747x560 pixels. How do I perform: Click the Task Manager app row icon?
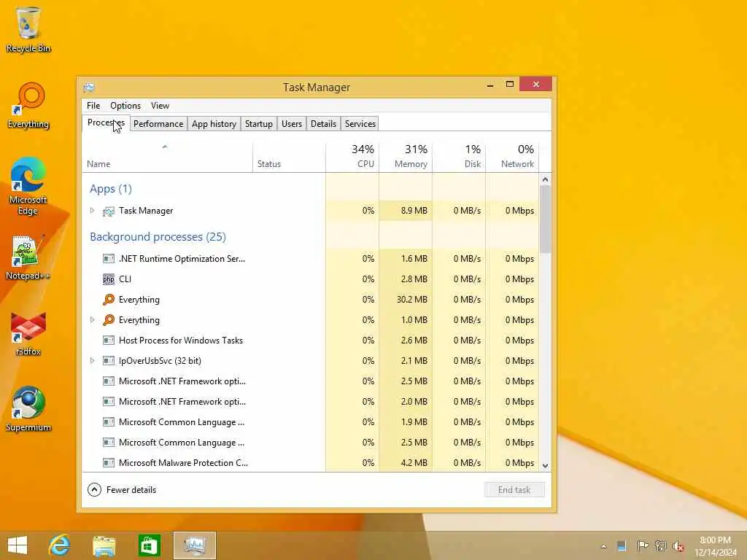click(109, 211)
